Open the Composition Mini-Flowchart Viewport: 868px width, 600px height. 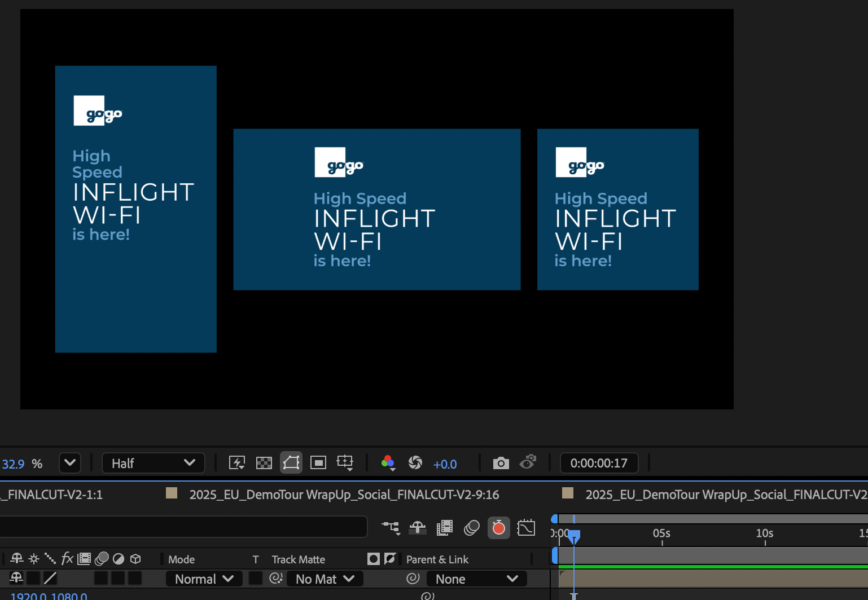391,528
